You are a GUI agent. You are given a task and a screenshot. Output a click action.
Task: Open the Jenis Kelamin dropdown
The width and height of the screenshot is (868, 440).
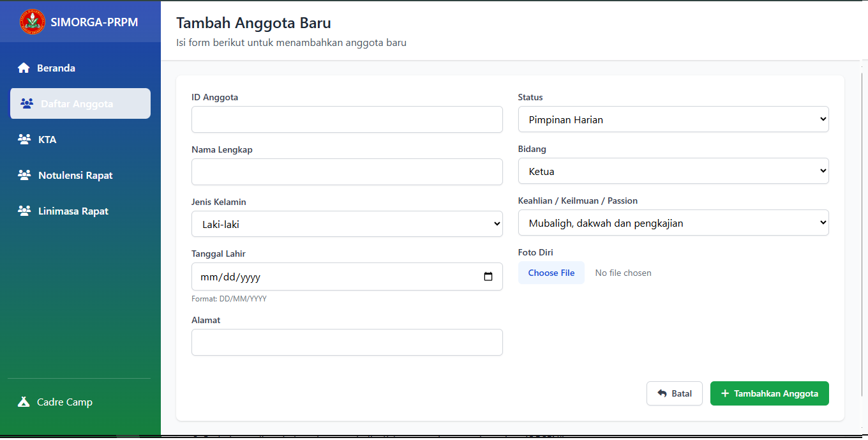(x=347, y=224)
